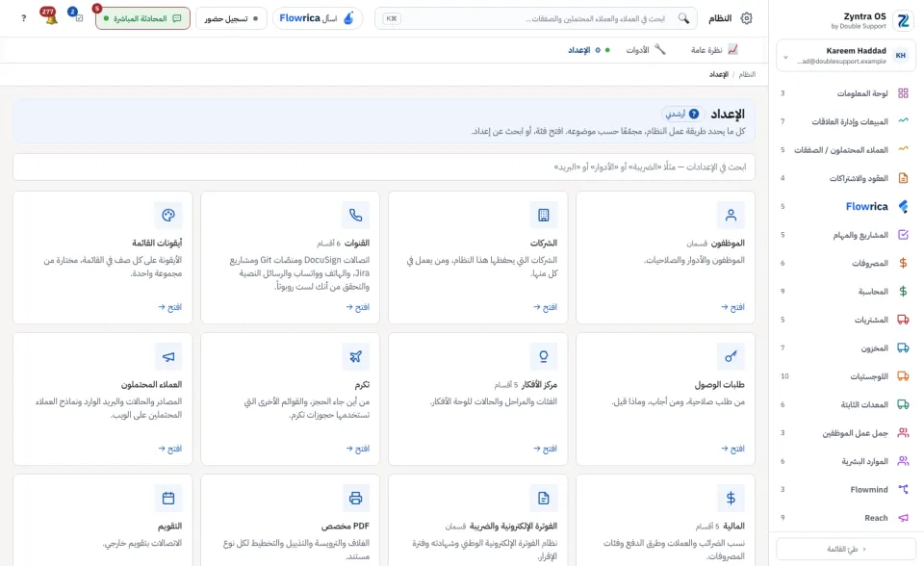Click the printer icon on PDF مخصص card
The image size is (924, 566).
click(x=355, y=499)
